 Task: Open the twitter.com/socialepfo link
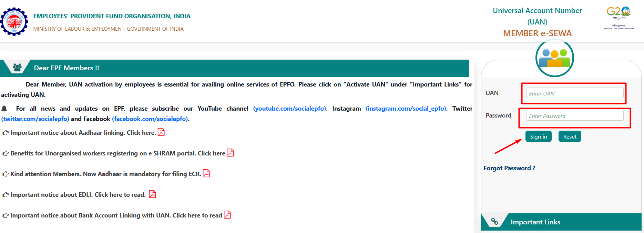point(35,119)
